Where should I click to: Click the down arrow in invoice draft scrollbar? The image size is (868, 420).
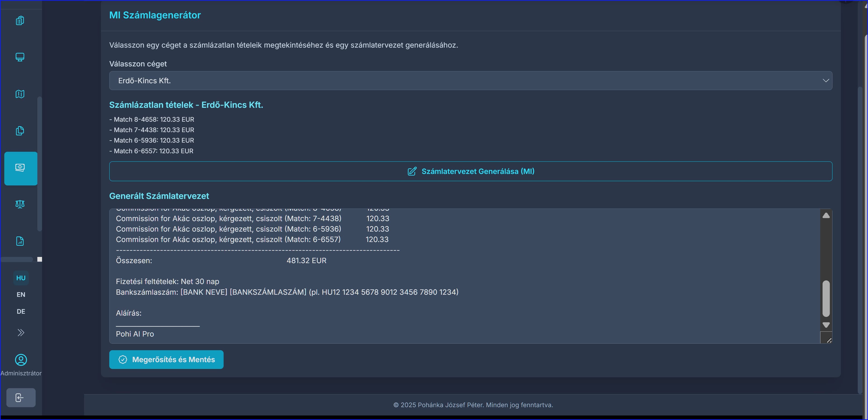[x=826, y=325]
